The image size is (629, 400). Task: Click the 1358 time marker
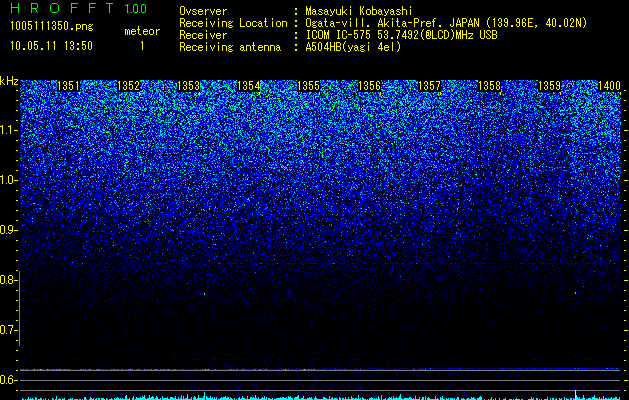click(489, 86)
